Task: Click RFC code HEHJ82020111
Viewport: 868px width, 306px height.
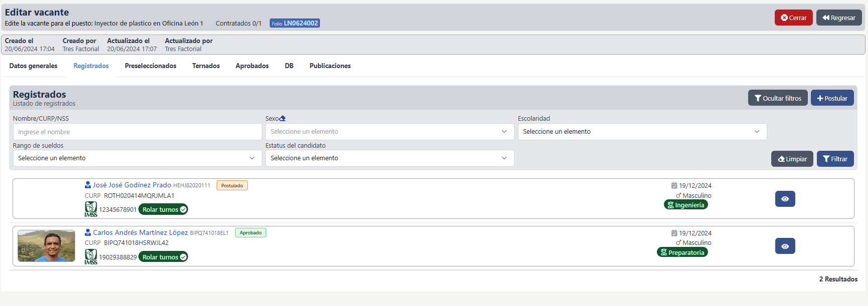Action: 192,185
